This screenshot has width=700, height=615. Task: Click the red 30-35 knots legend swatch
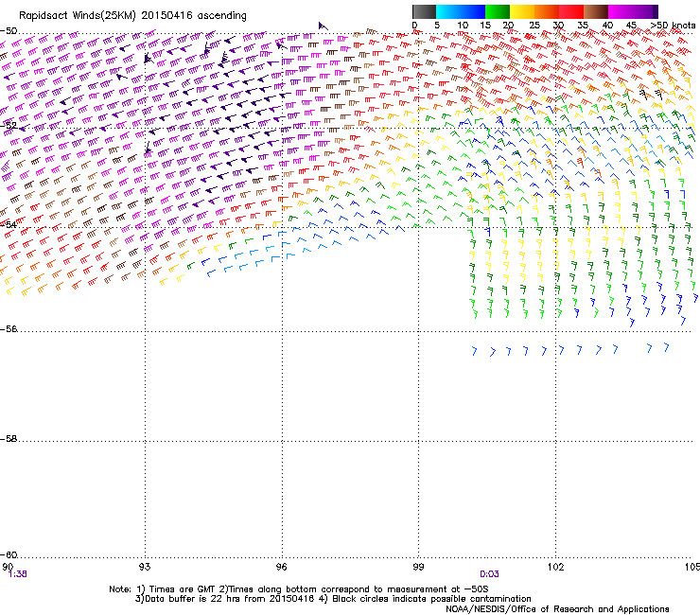pyautogui.click(x=571, y=11)
